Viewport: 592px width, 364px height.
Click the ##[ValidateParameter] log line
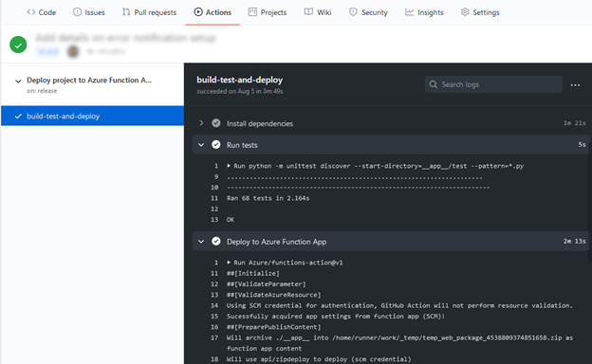[267, 284]
